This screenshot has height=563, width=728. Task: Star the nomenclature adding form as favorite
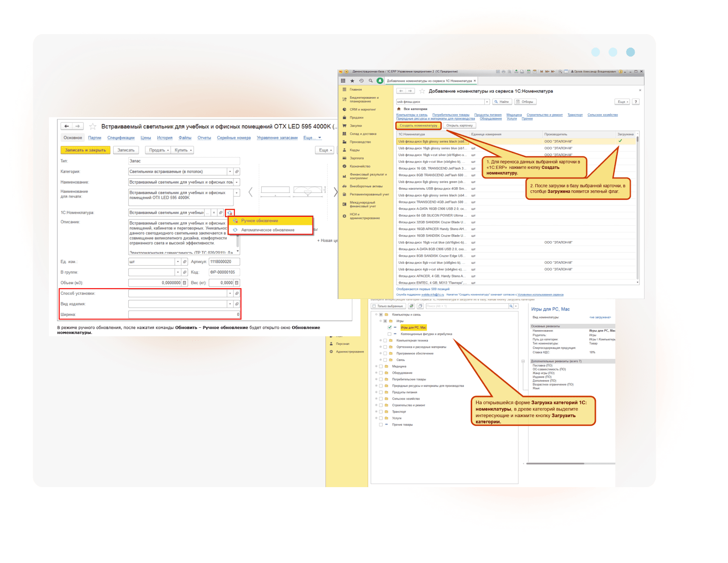422,91
